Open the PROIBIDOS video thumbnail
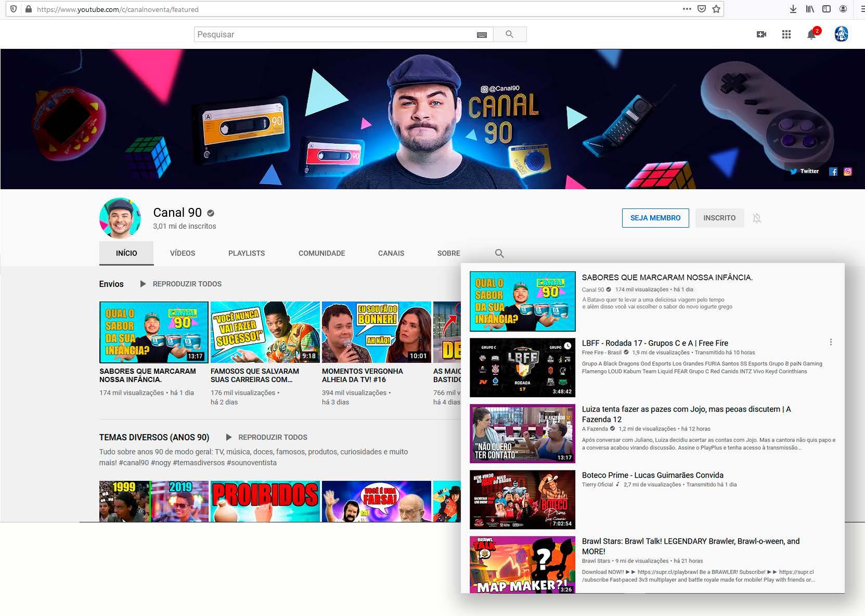The height and width of the screenshot is (616, 865). click(265, 501)
